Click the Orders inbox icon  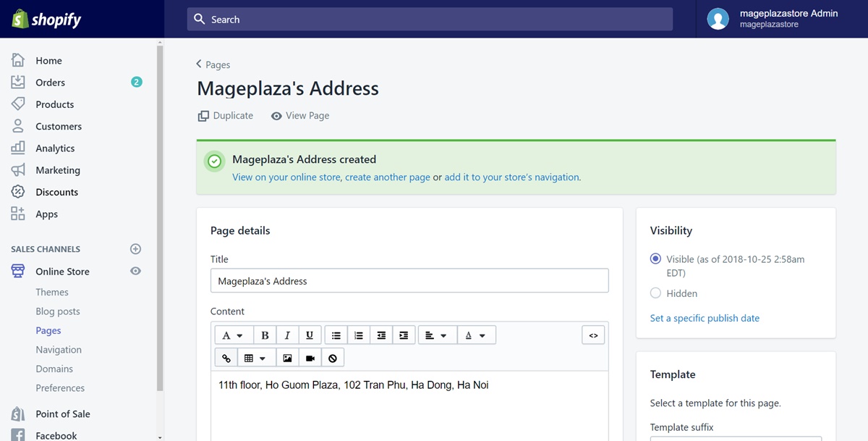click(18, 82)
